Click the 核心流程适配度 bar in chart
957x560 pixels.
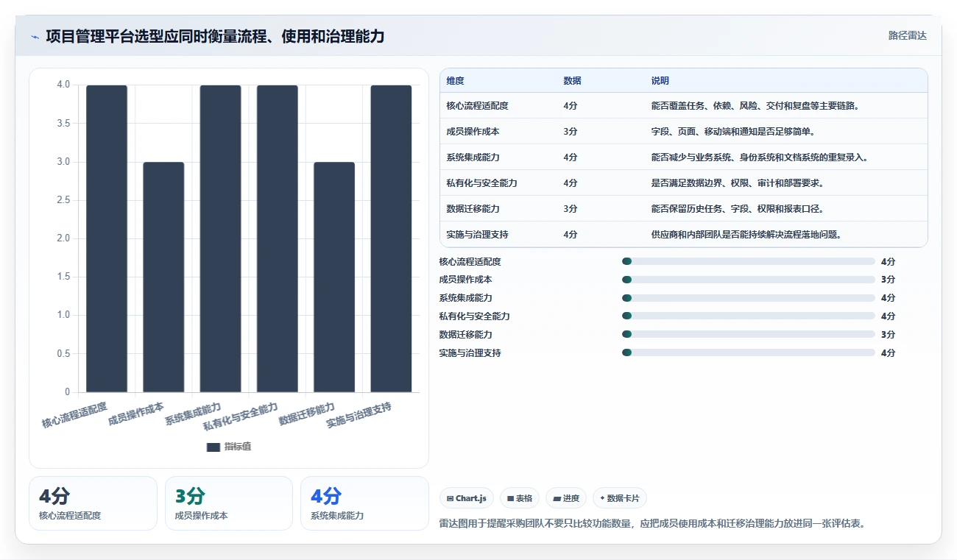[107, 238]
